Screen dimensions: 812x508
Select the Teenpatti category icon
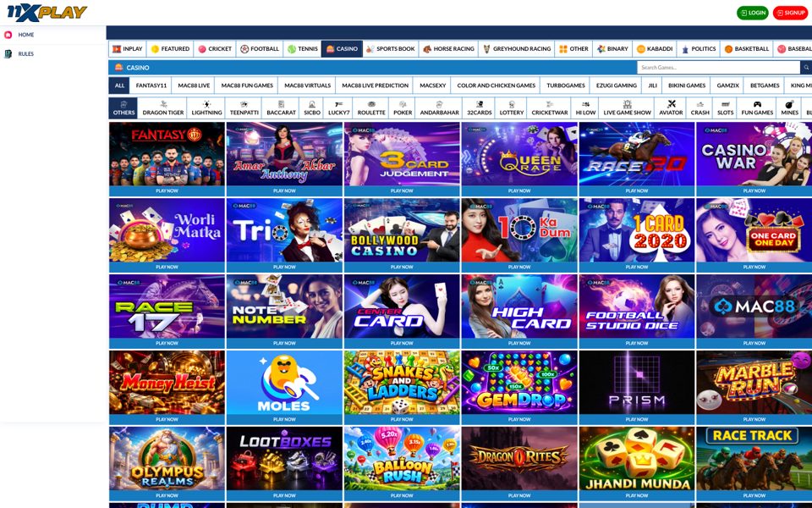click(244, 108)
